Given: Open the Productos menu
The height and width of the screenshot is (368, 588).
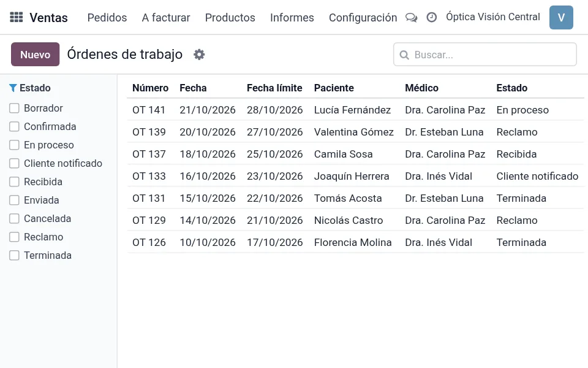Looking at the screenshot, I should coord(230,18).
